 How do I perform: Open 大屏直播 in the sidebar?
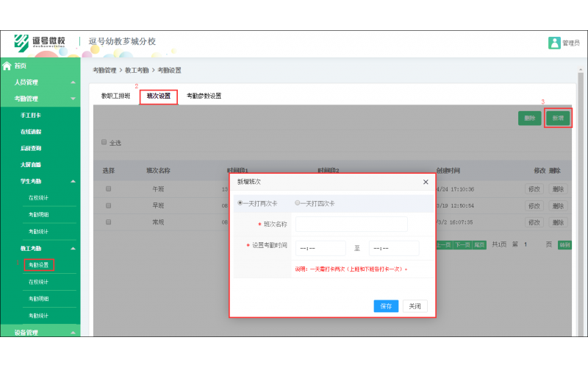click(x=31, y=165)
